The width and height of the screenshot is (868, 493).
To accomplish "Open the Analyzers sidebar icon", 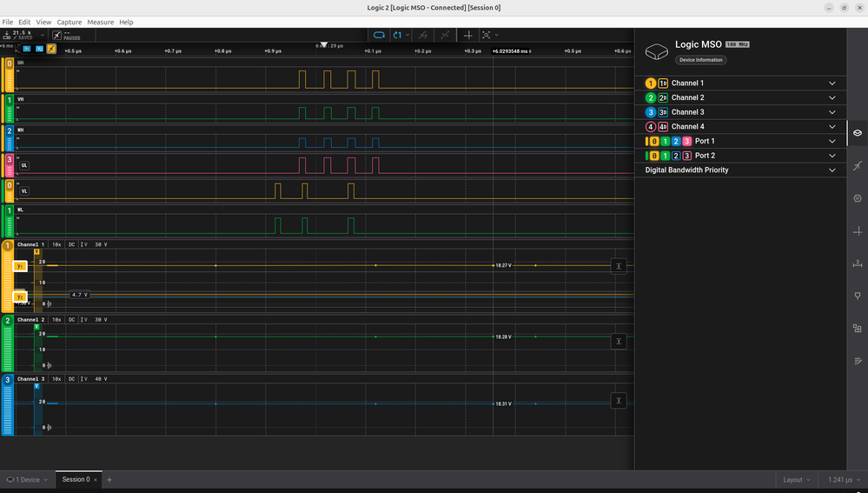I will (858, 198).
